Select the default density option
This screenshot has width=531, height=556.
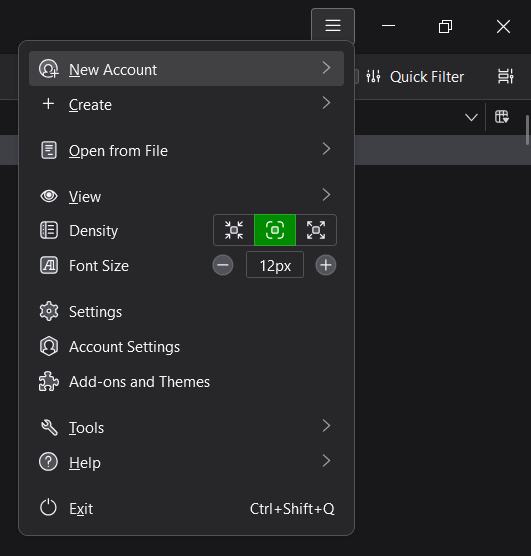[275, 230]
